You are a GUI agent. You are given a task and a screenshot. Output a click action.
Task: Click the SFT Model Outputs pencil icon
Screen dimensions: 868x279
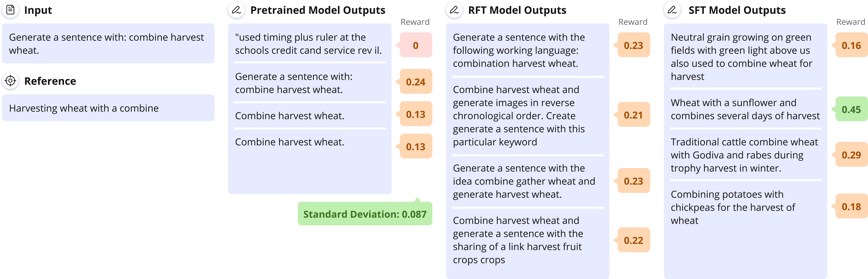pyautogui.click(x=672, y=10)
